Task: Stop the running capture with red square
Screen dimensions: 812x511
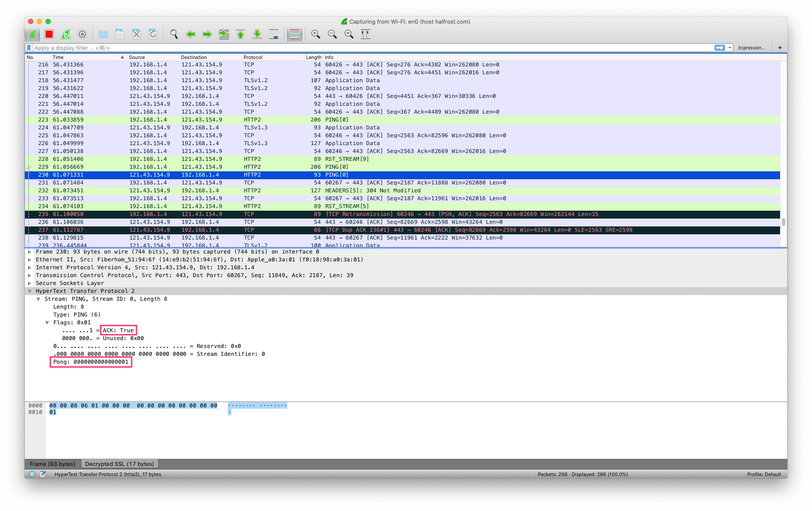Action: (49, 34)
